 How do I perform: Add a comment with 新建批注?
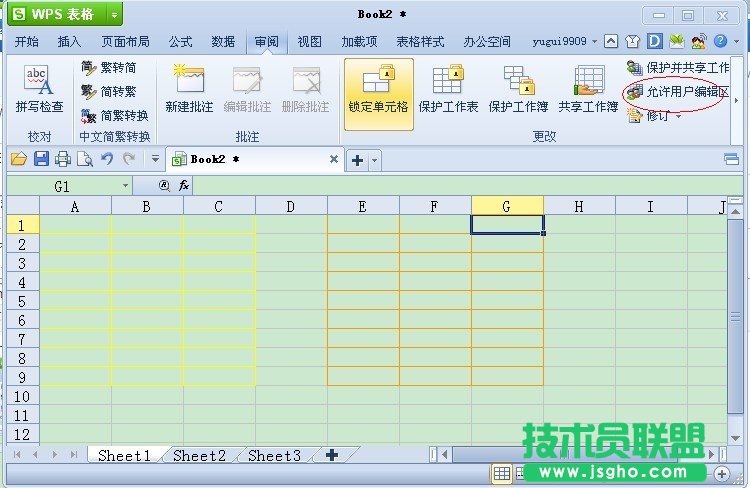pos(189,89)
